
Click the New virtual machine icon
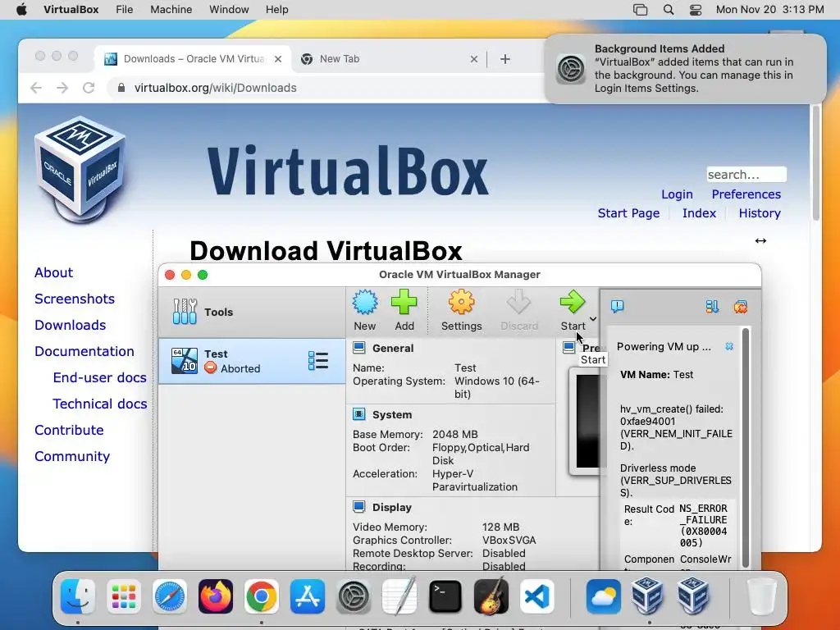pyautogui.click(x=365, y=302)
